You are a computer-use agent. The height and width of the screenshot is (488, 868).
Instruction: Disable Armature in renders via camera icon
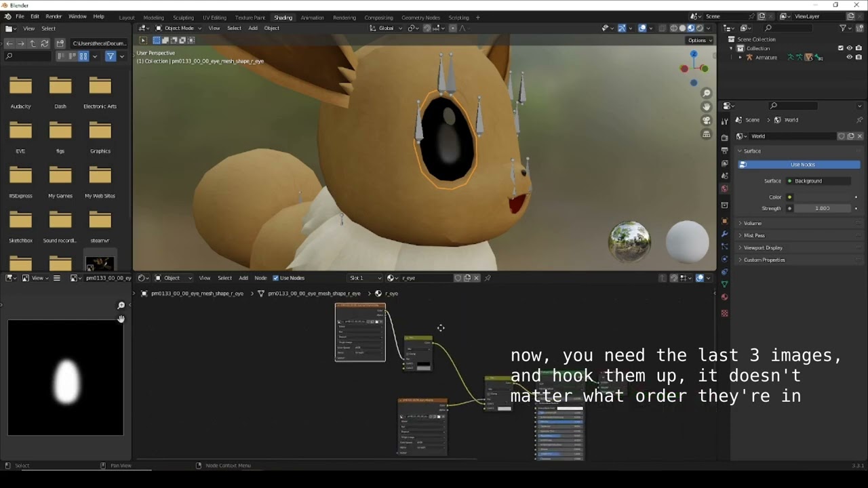tap(858, 58)
